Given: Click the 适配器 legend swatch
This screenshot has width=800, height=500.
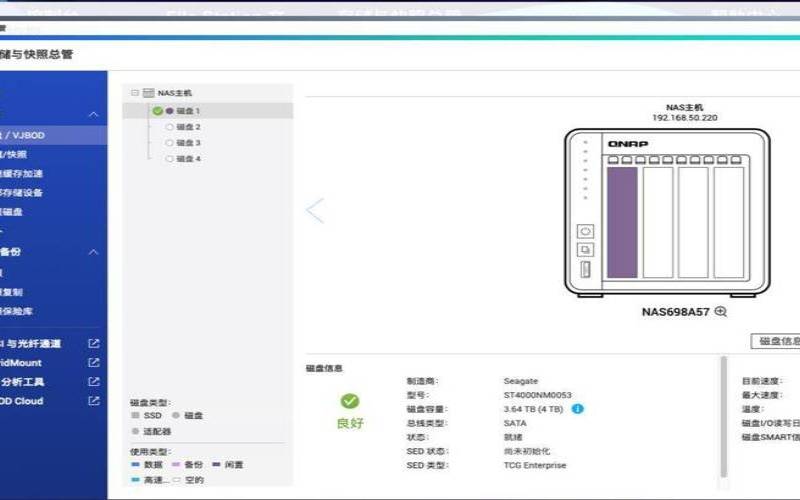Looking at the screenshot, I should click(135, 431).
